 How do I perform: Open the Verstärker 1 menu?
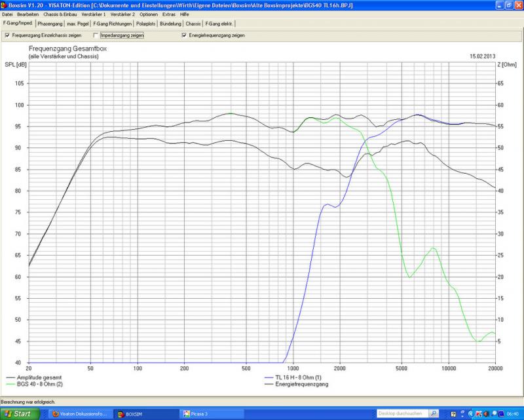tap(94, 14)
